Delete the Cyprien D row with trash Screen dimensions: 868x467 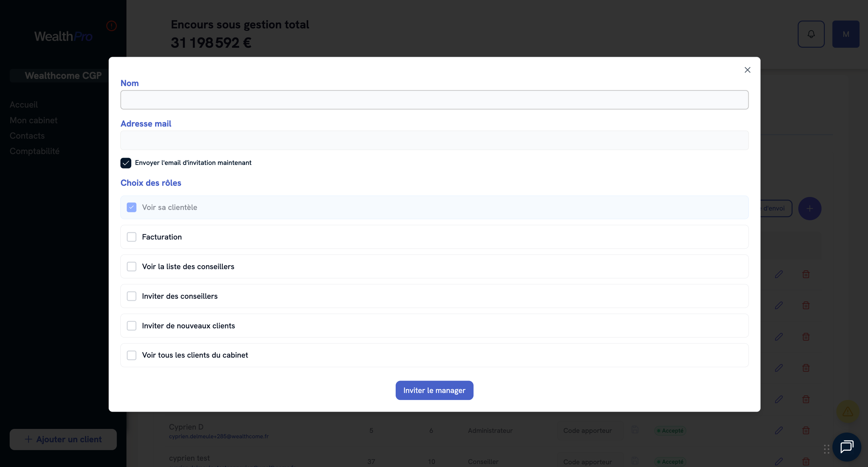tap(806, 430)
